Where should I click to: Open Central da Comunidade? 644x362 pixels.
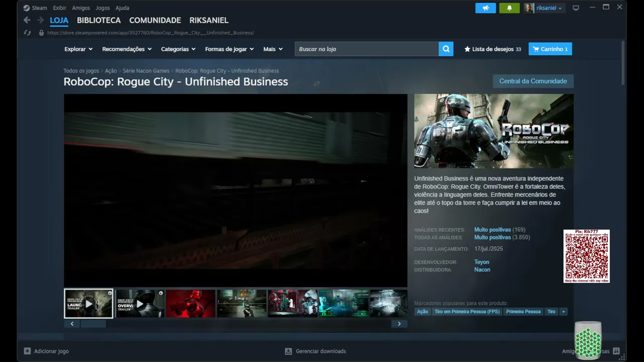click(533, 81)
